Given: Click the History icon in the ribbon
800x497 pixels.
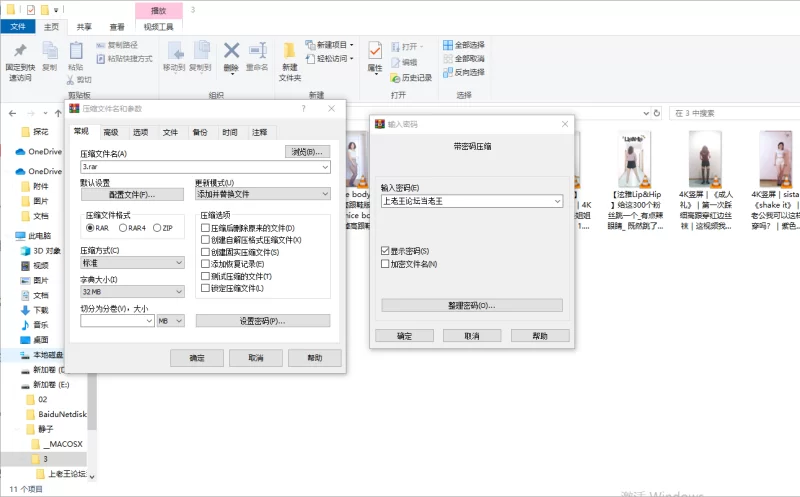Looking at the screenshot, I should (395, 78).
